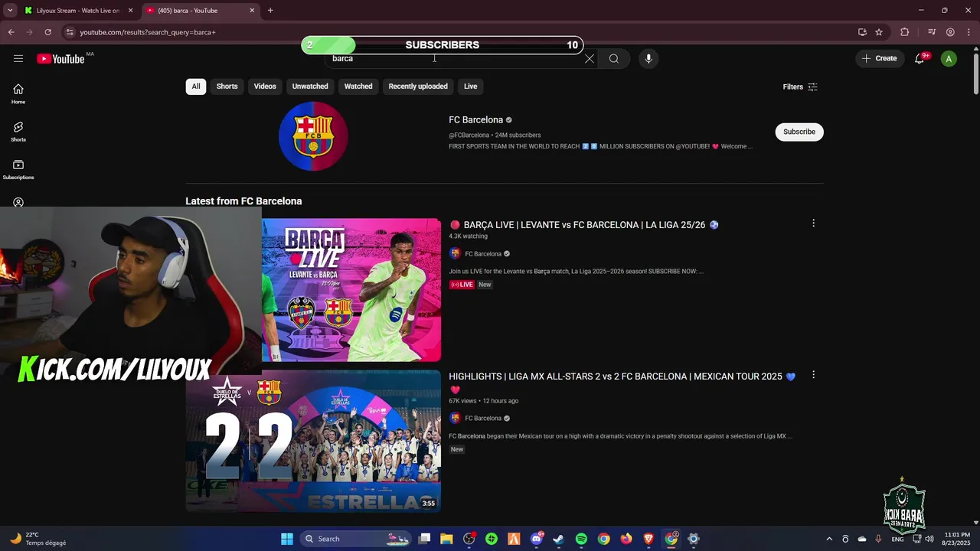Click FC Barcelona channel icon beside Barça Live video
980x551 pixels.
[x=455, y=254]
